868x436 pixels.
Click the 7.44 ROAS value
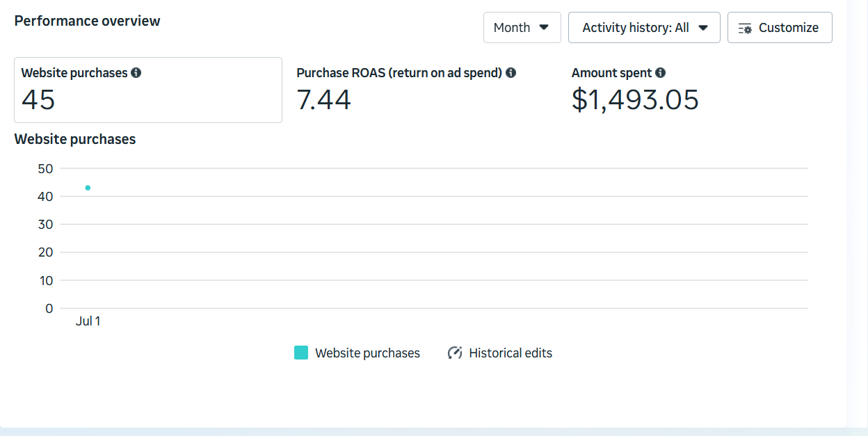[323, 100]
